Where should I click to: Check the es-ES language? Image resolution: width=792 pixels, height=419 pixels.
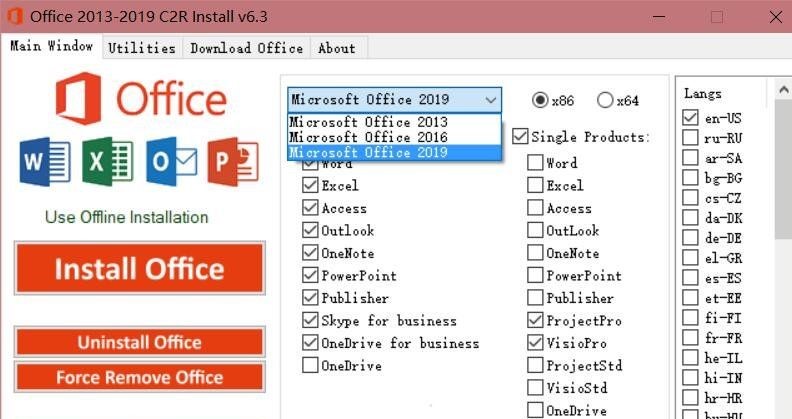click(690, 278)
